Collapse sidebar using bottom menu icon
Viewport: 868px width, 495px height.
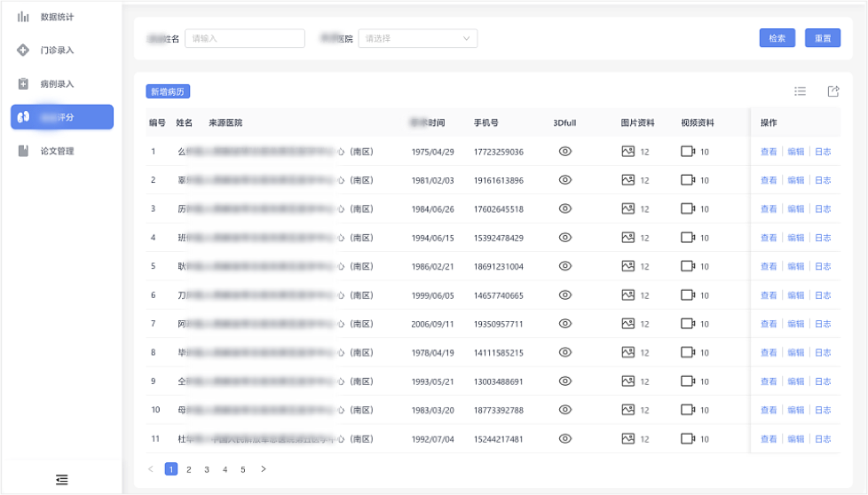(x=61, y=480)
